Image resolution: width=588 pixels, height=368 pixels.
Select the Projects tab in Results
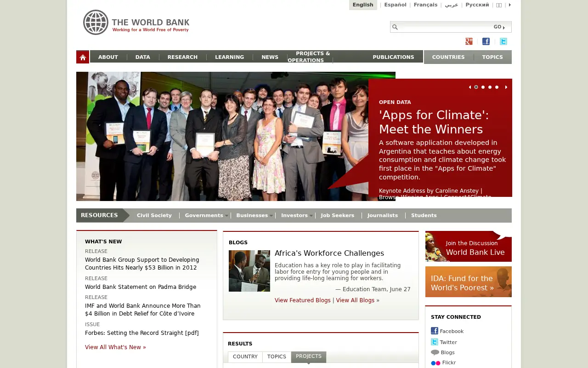point(309,357)
